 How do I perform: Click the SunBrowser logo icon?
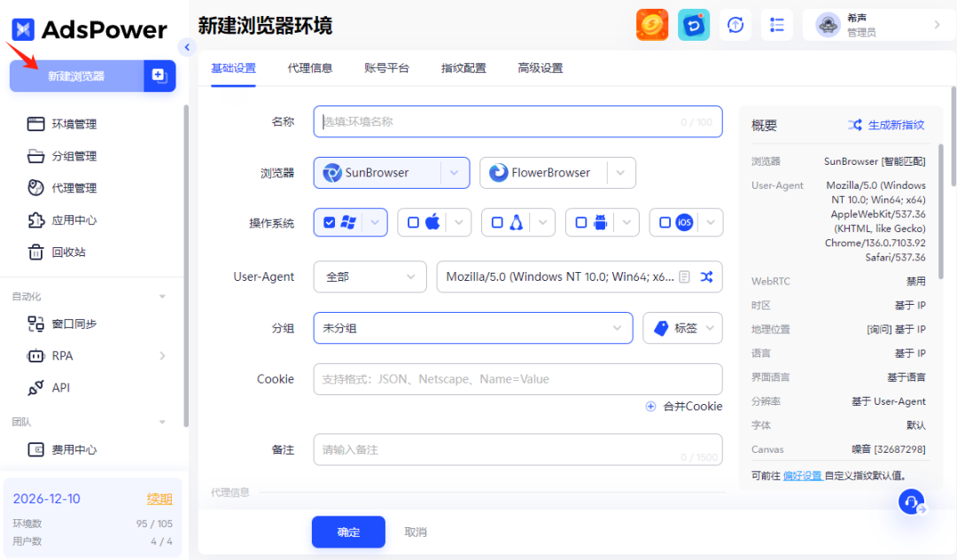[x=332, y=173]
